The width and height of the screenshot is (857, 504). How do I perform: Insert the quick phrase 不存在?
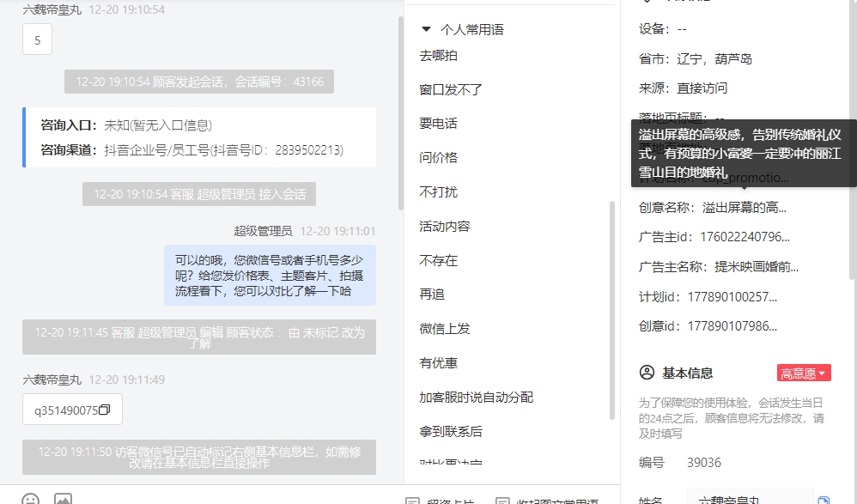438,261
